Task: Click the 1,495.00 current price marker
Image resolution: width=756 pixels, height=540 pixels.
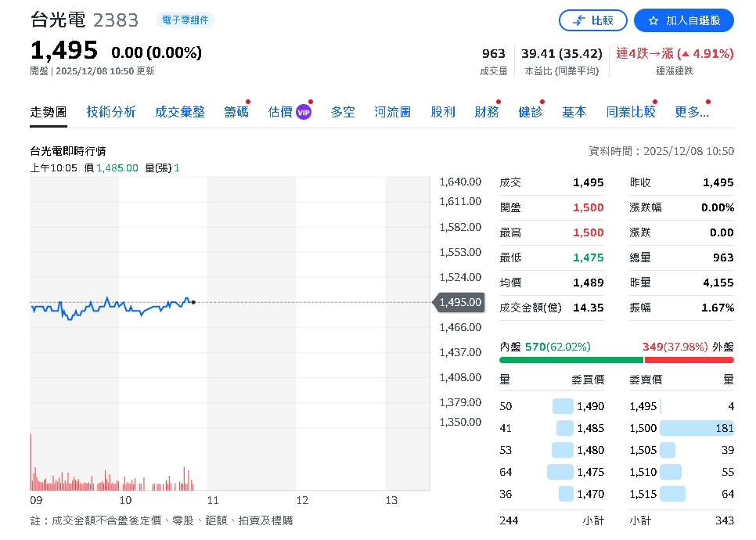Action: (459, 302)
